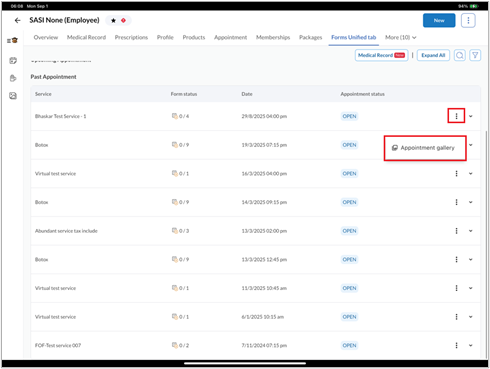Expand the Bhaskar Test Service - 1 row chevron

(471, 116)
